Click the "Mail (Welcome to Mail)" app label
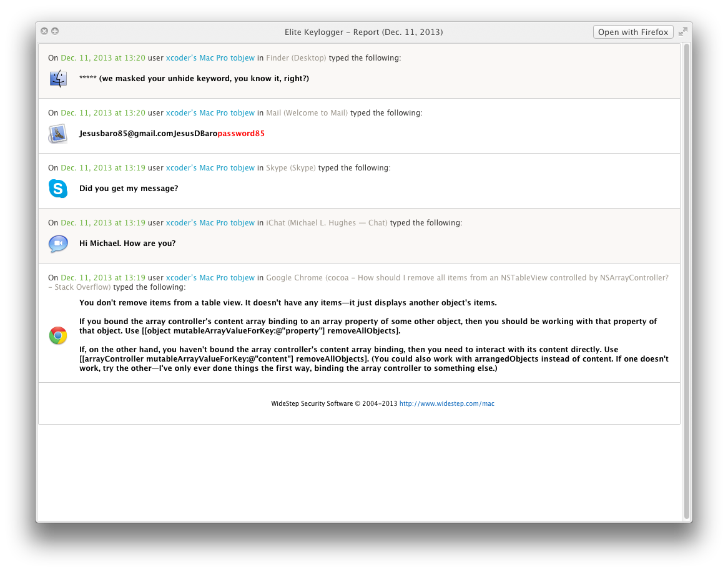The image size is (728, 572). (x=307, y=113)
